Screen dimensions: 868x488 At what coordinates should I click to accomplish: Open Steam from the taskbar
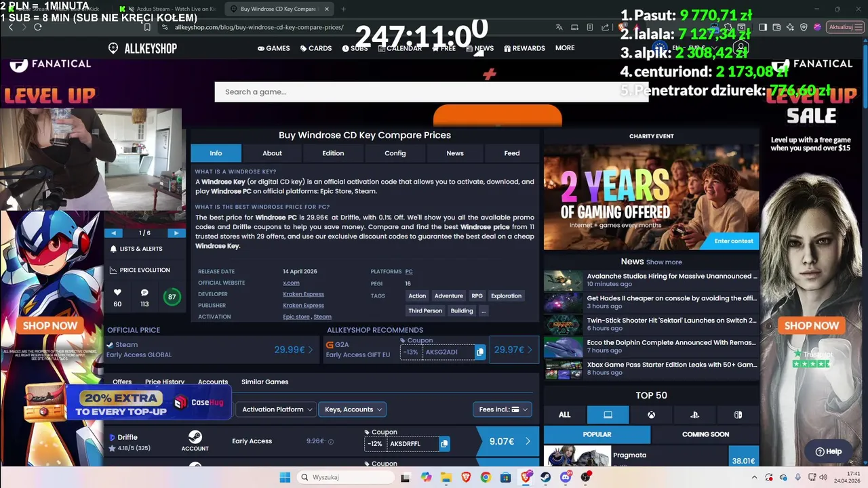[546, 477]
